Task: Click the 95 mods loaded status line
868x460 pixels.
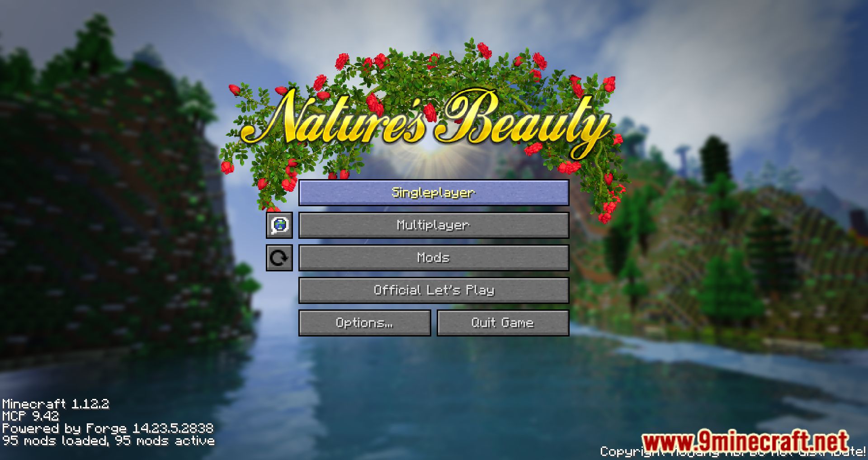Action: tap(108, 441)
